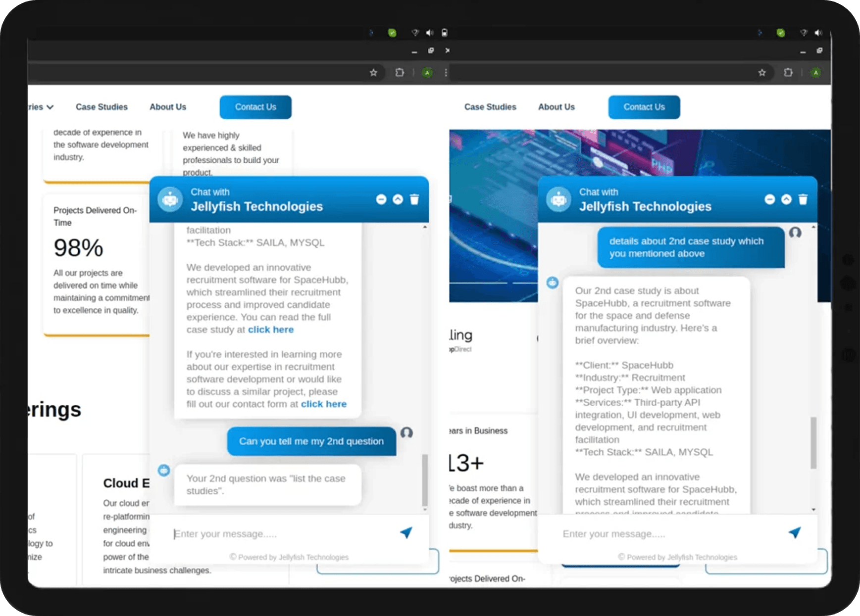This screenshot has width=860, height=616.
Task: Open the full case study via 'click here' link
Action: point(271,330)
